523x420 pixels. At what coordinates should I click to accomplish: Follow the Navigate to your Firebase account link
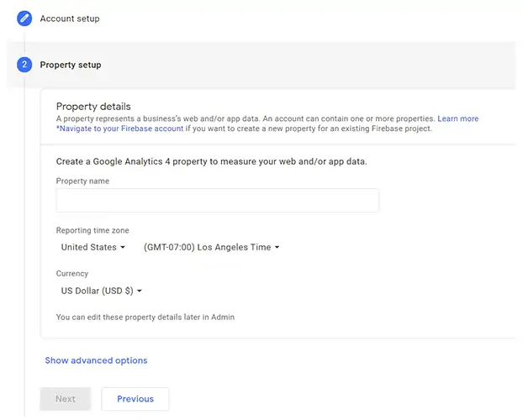(119, 129)
